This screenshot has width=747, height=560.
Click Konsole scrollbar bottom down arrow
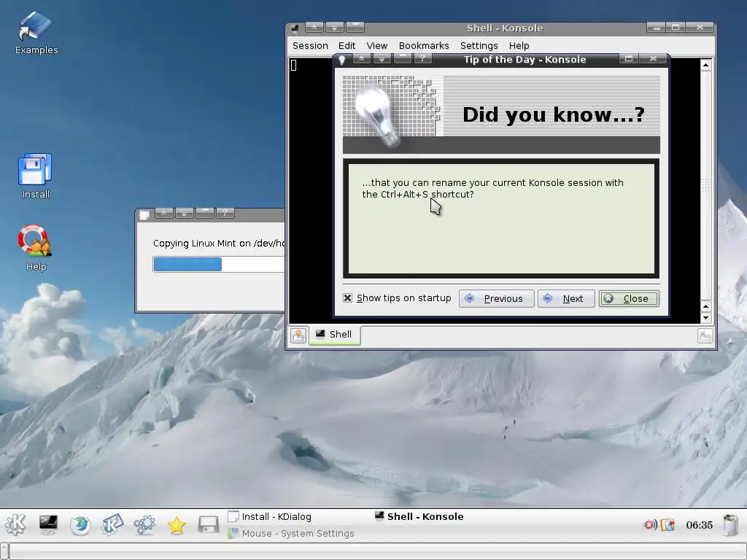(x=706, y=318)
